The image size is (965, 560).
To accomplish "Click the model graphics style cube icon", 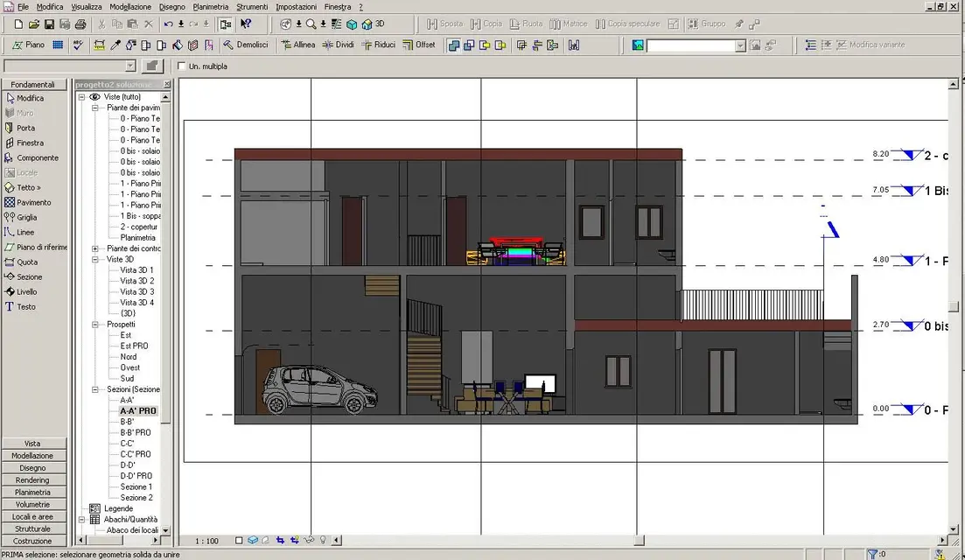I will (252, 540).
